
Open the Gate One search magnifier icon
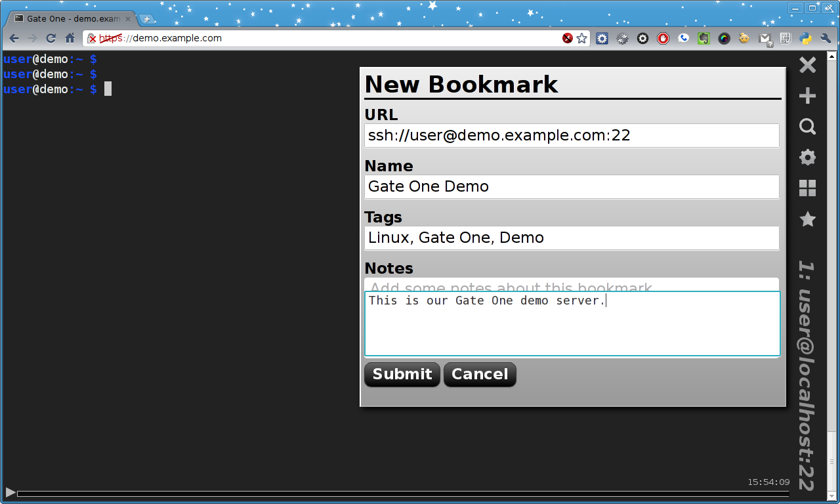click(x=807, y=127)
